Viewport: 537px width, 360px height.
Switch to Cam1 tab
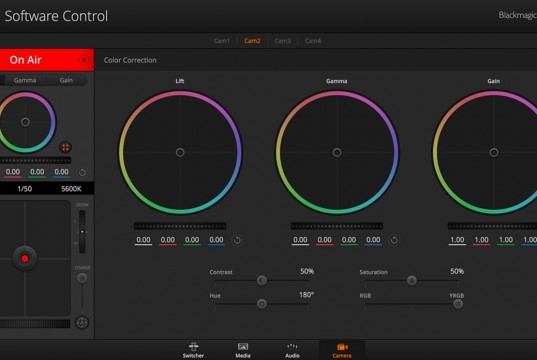222,41
